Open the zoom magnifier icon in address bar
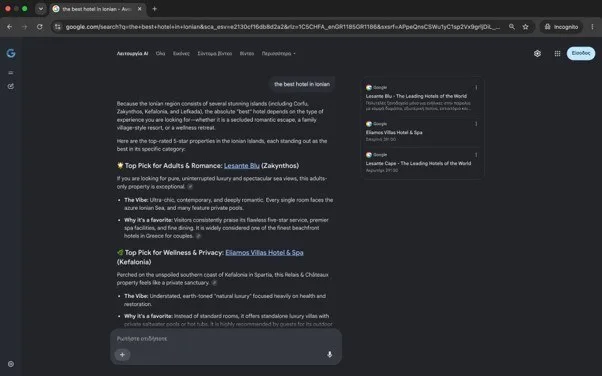602x376 pixels. [x=512, y=27]
